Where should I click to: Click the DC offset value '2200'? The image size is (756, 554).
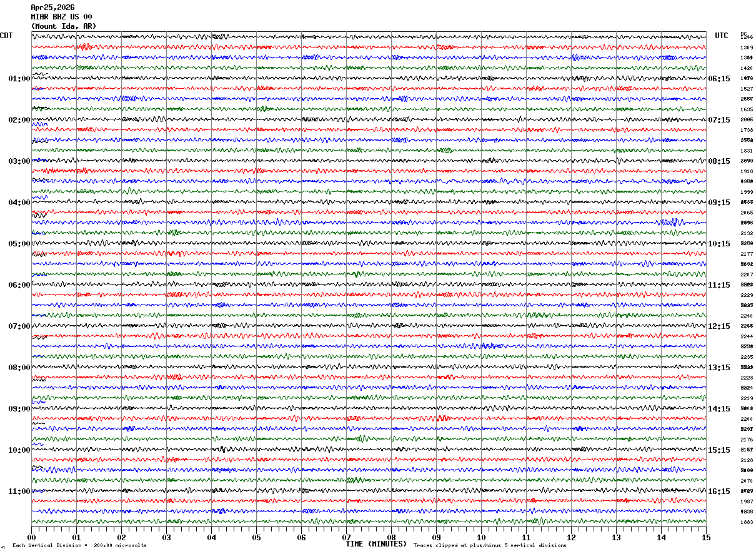tap(747, 419)
